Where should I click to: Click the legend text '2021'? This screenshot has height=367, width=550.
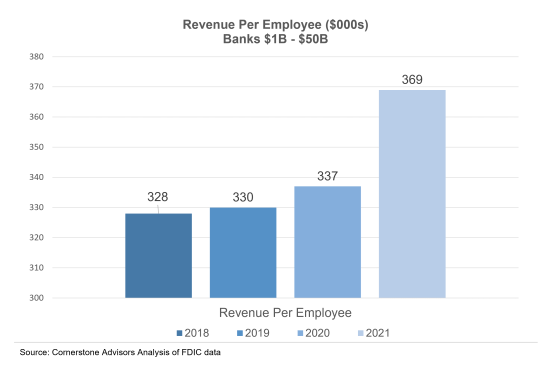[378, 333]
